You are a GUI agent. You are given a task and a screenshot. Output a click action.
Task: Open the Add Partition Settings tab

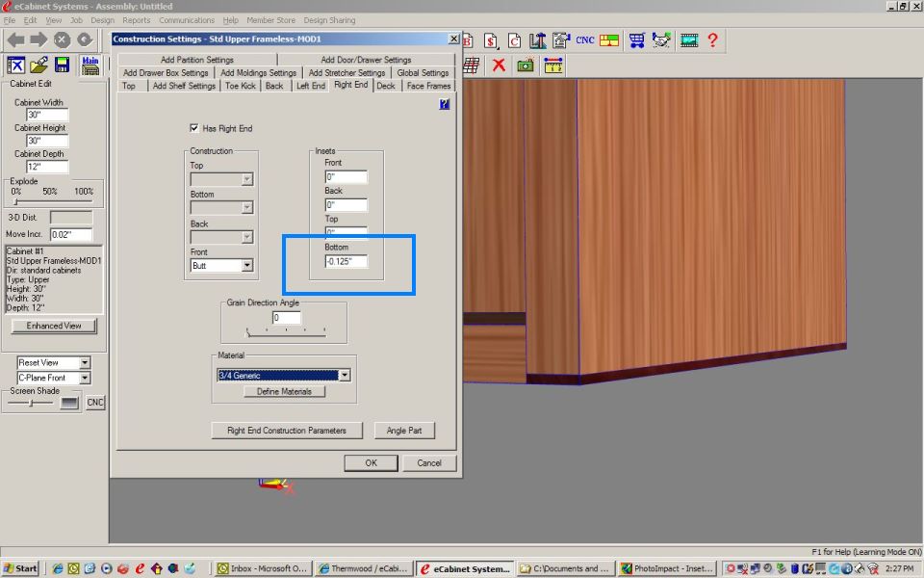(x=196, y=60)
